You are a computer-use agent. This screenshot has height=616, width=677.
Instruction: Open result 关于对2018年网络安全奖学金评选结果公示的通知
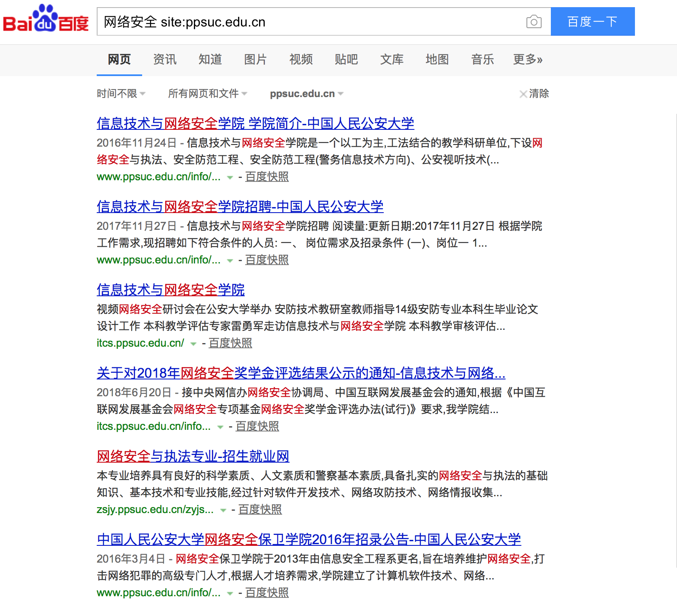coord(301,373)
